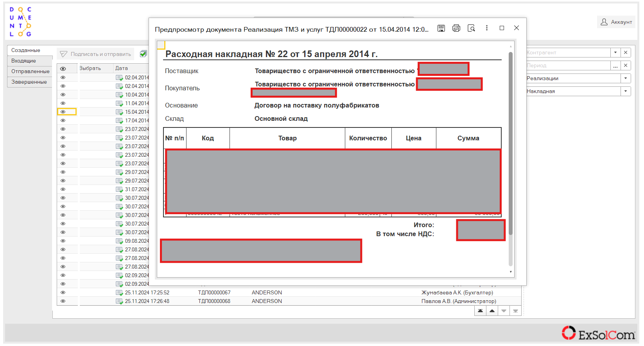Viewport: 644px width, 346px height.
Task: Toggle the eye for the 09.08.2024 row
Action: click(63, 241)
